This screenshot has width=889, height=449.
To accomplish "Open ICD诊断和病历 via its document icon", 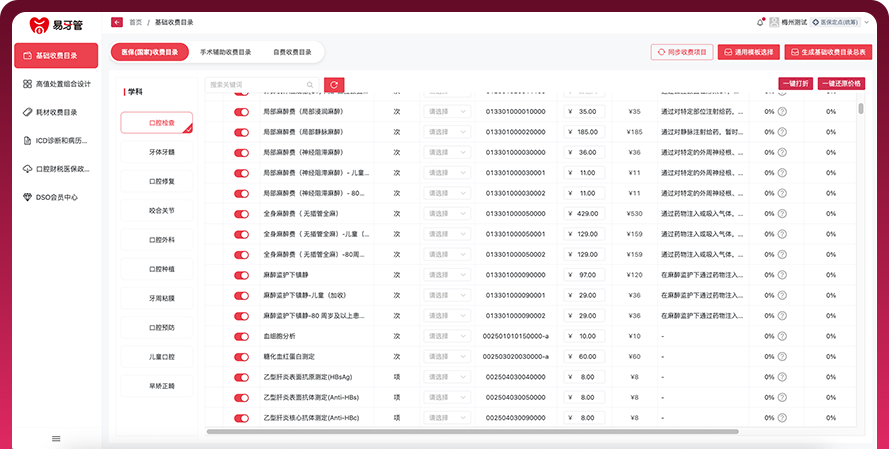I will [27, 141].
